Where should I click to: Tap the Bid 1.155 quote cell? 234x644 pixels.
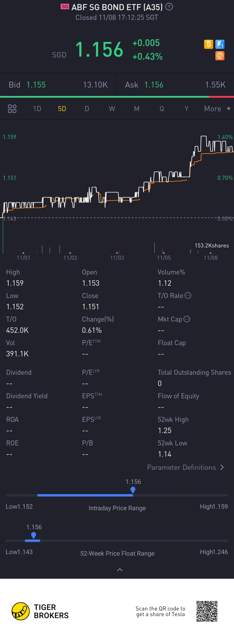pos(58,85)
